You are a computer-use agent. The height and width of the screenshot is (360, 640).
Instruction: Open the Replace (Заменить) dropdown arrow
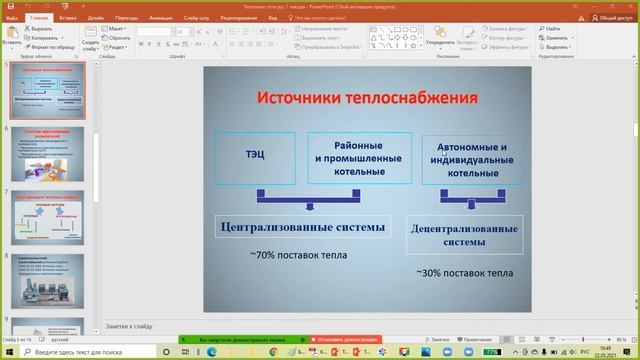pyautogui.click(x=573, y=38)
